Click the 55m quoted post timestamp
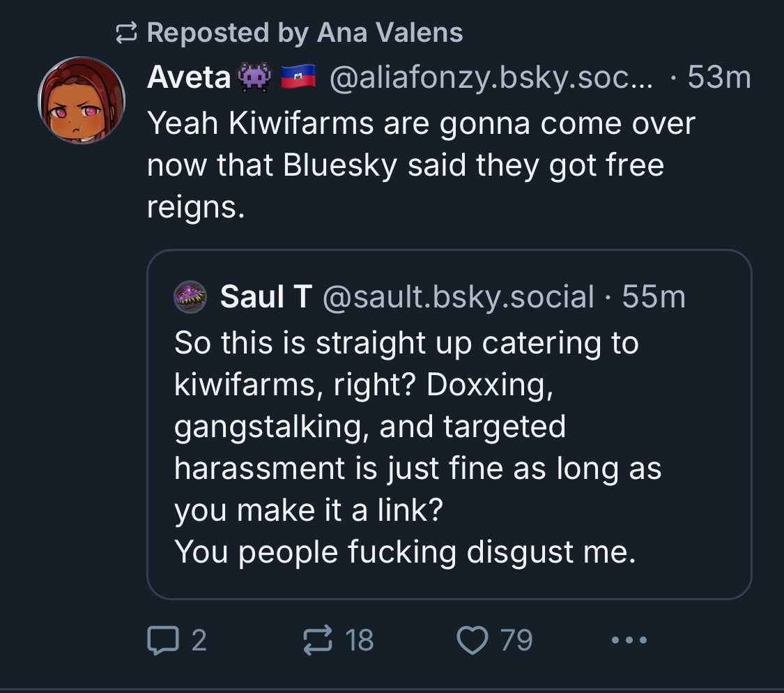 [x=654, y=297]
